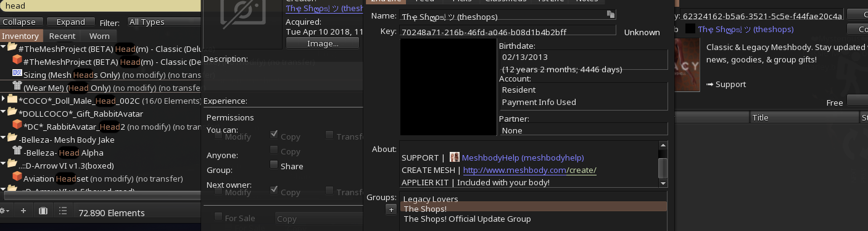
Task: Expand the *COCO*_Doll_Male_Head_002C folder
Action: tap(4, 99)
